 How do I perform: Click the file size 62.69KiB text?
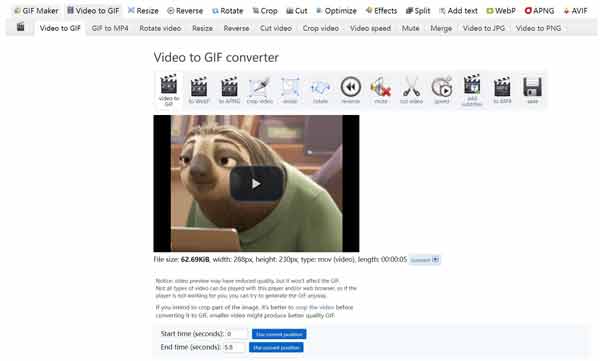coord(195,260)
